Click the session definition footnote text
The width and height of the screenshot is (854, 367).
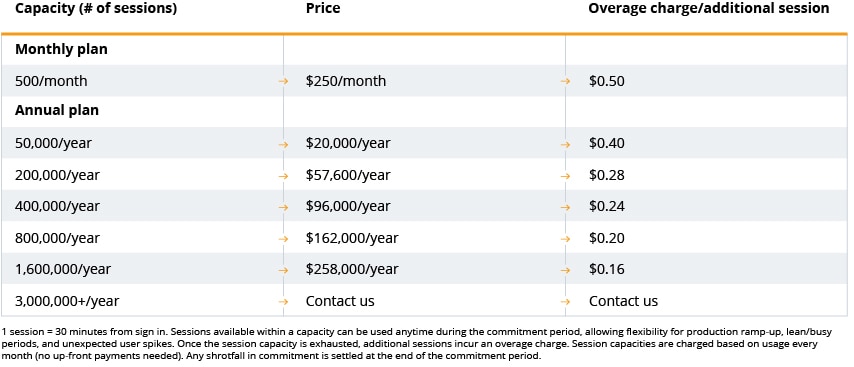point(427,344)
